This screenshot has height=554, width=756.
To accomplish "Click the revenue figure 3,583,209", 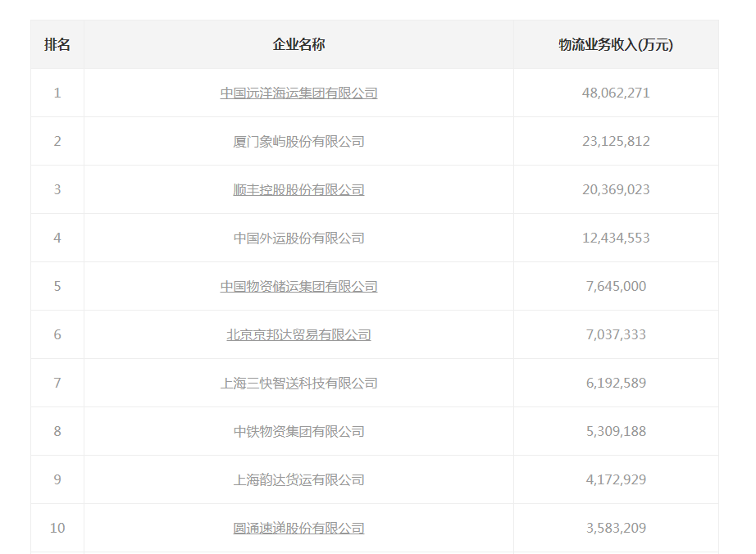I will pyautogui.click(x=616, y=529).
